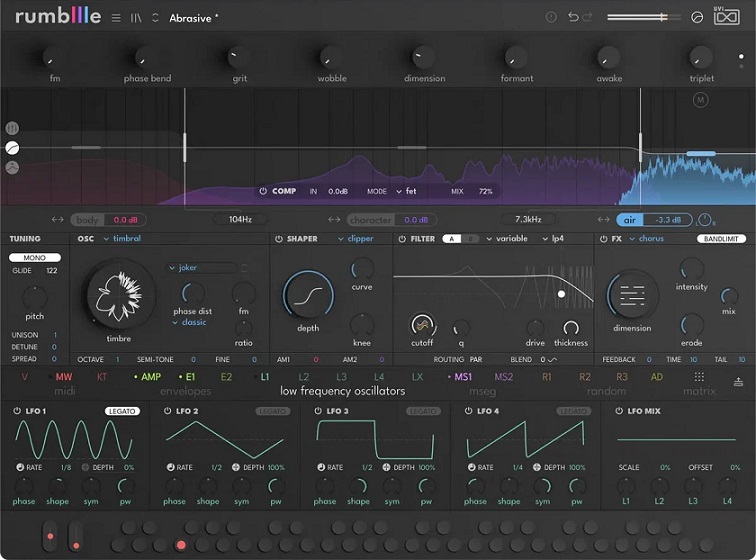Click the character band button
The image size is (756, 560).
[x=370, y=220]
